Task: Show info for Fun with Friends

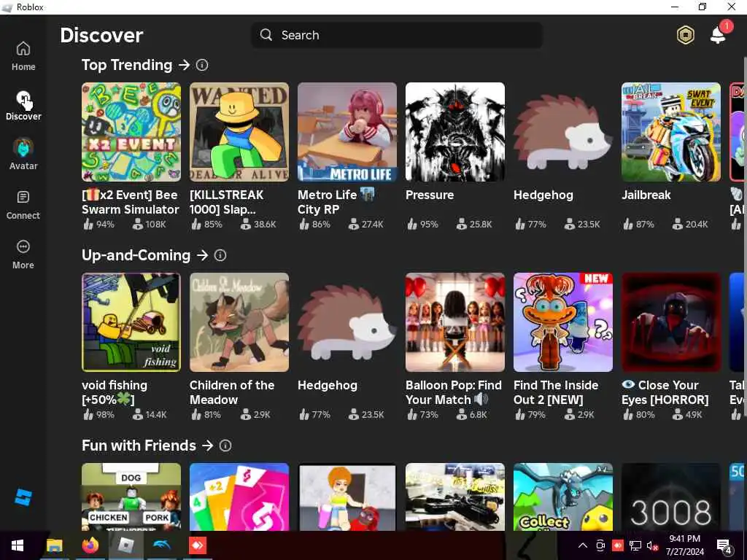Action: coord(225,446)
